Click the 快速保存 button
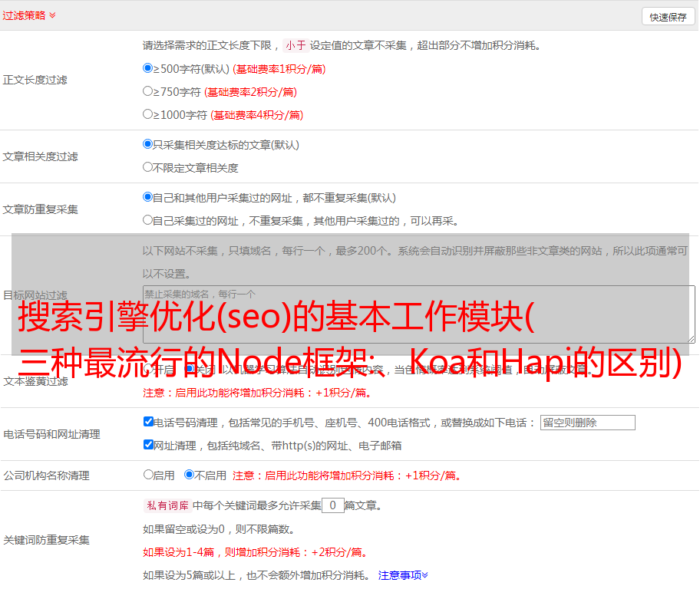 click(668, 17)
